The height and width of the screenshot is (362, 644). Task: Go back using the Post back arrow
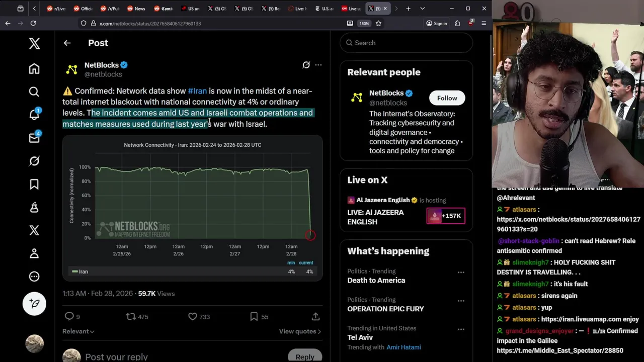click(x=67, y=43)
